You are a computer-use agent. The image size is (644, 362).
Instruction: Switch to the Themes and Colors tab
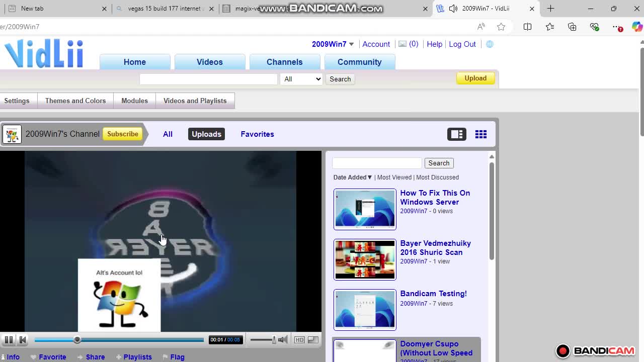click(75, 101)
